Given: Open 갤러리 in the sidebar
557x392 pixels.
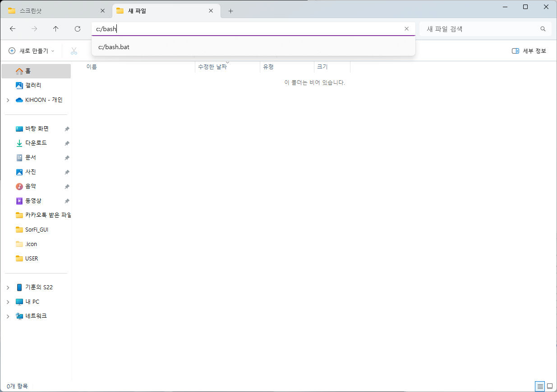Looking at the screenshot, I should (x=36, y=86).
